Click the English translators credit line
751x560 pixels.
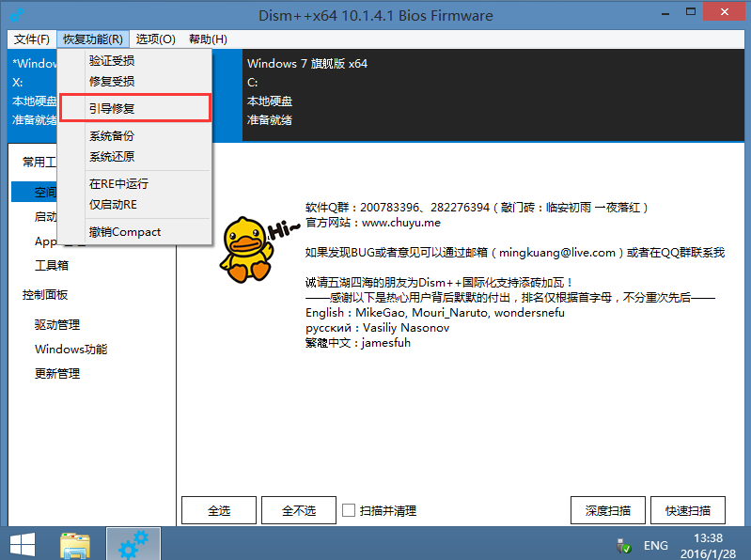tap(435, 313)
